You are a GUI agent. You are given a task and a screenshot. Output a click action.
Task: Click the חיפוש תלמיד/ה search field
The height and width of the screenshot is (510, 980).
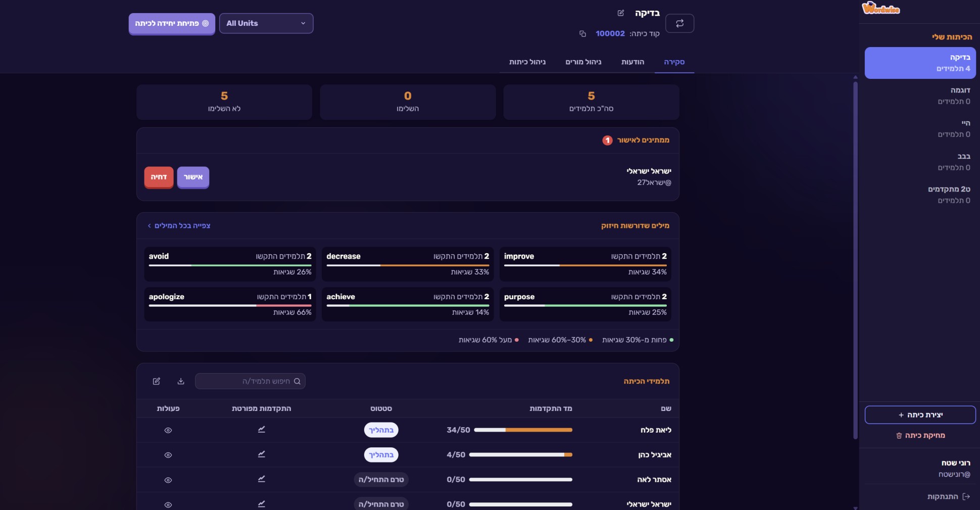250,381
